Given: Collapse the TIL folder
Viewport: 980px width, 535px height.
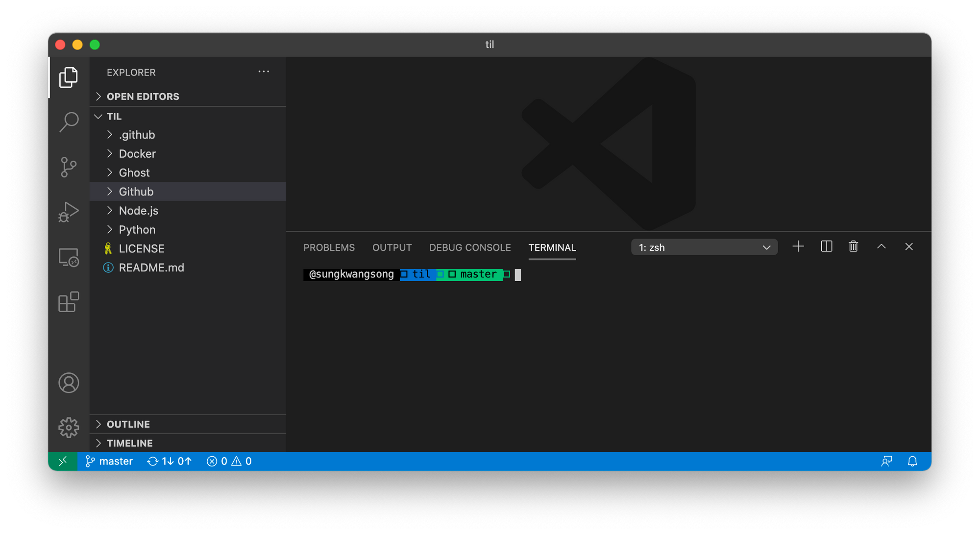Looking at the screenshot, I should click(x=114, y=116).
